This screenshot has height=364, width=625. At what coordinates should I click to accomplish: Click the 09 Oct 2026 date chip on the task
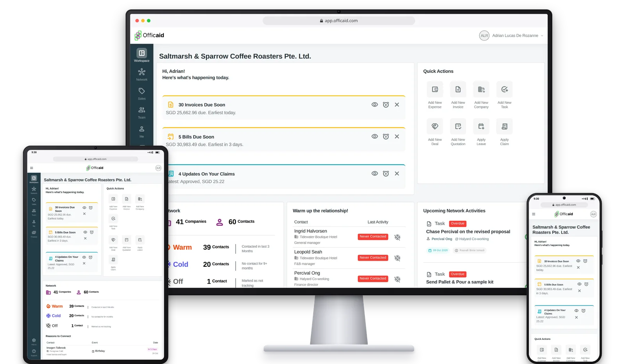pyautogui.click(x=438, y=250)
